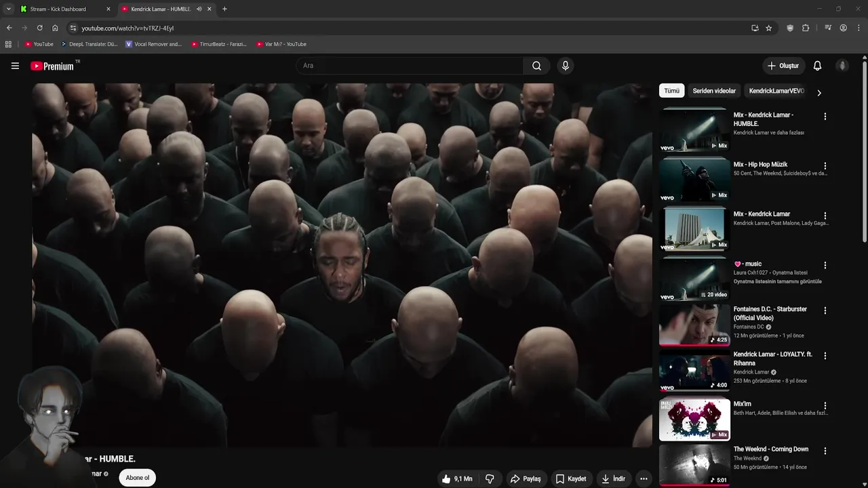This screenshot has height=488, width=868.
Task: Open options for Fontaines D.C. - Starburster
Action: click(x=825, y=310)
